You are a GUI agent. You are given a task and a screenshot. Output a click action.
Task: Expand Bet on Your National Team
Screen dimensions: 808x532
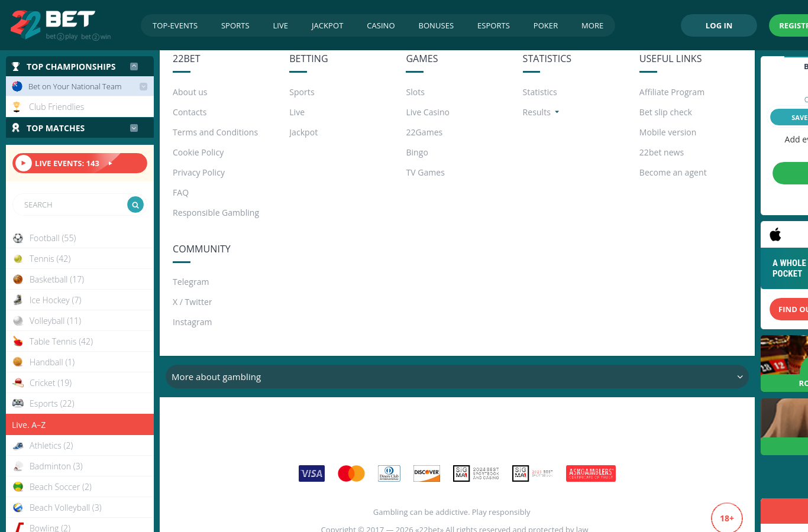pos(143,86)
